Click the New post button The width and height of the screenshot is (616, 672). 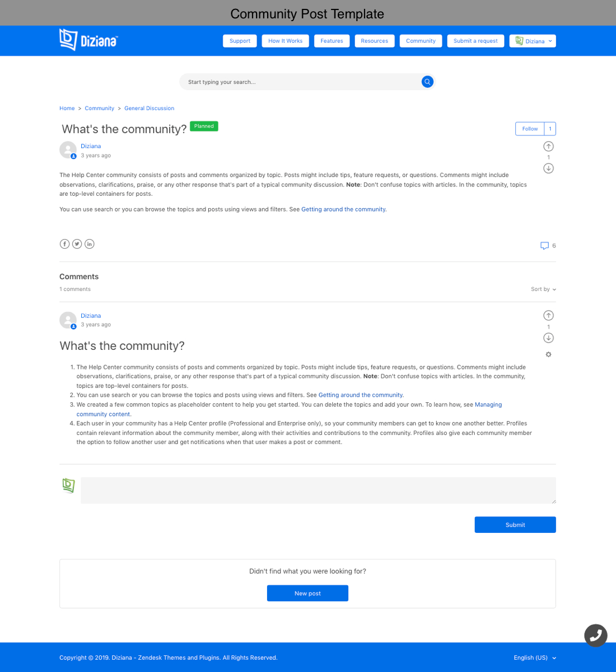[x=307, y=593]
